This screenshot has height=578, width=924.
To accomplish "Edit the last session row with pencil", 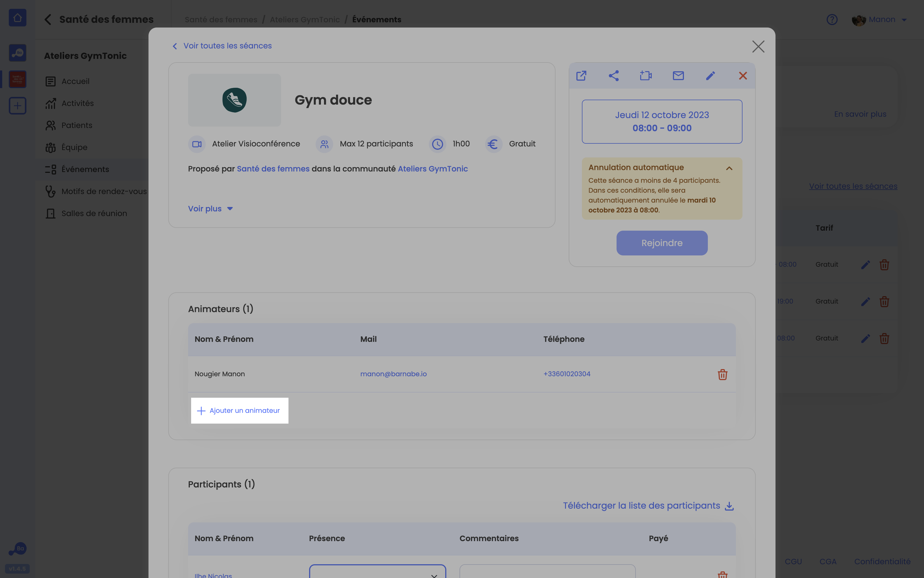I will tap(866, 338).
